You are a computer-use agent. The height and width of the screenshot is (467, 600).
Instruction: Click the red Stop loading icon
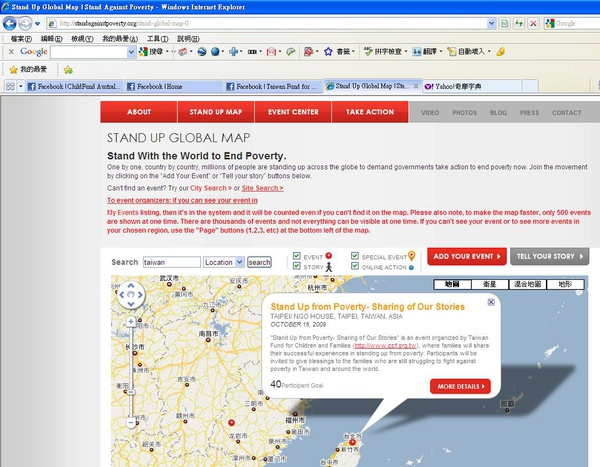pyautogui.click(x=533, y=24)
